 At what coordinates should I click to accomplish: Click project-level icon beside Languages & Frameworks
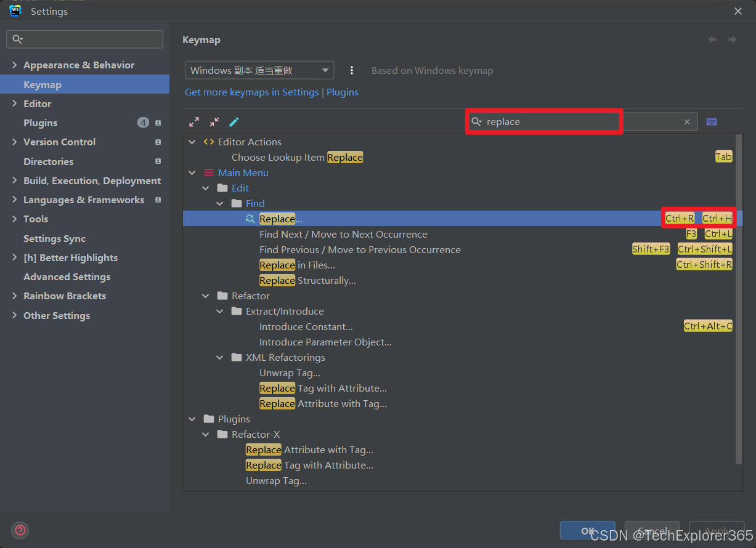pos(158,200)
